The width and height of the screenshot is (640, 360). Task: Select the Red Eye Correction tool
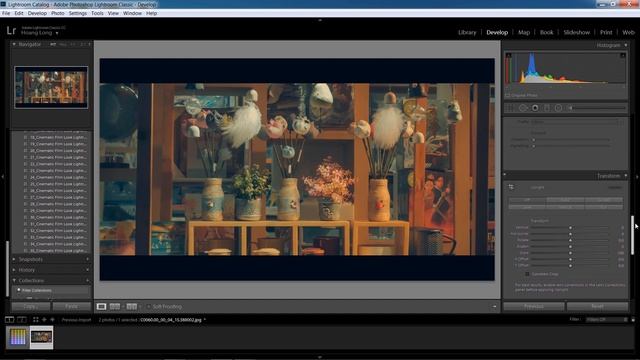535,108
